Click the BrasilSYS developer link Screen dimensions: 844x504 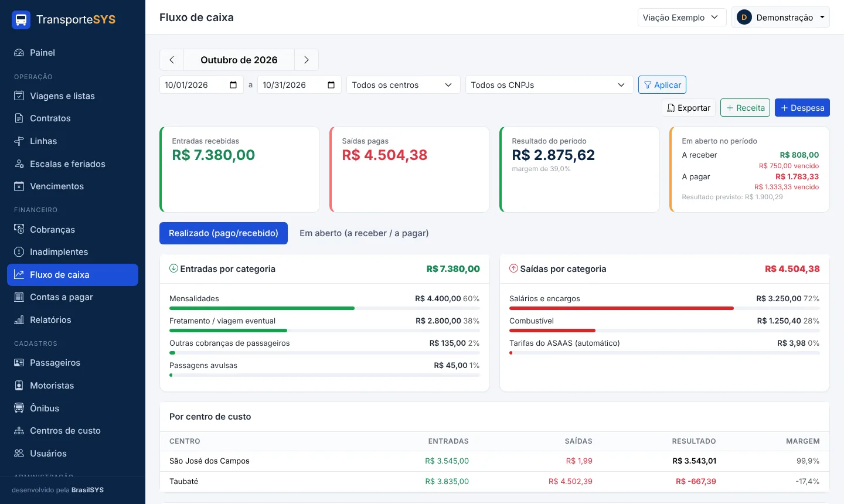[87, 490]
